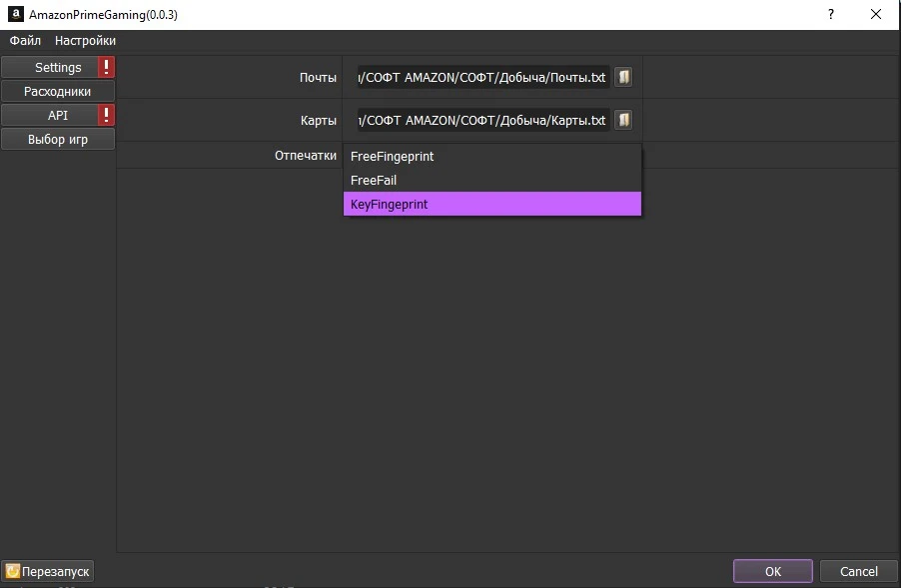The image size is (901, 588).
Task: Click the red warning icon beside Settings
Action: pyautogui.click(x=106, y=67)
